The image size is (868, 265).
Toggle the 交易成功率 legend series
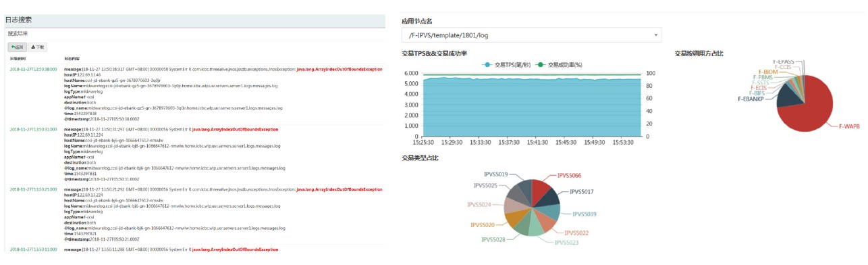point(559,64)
